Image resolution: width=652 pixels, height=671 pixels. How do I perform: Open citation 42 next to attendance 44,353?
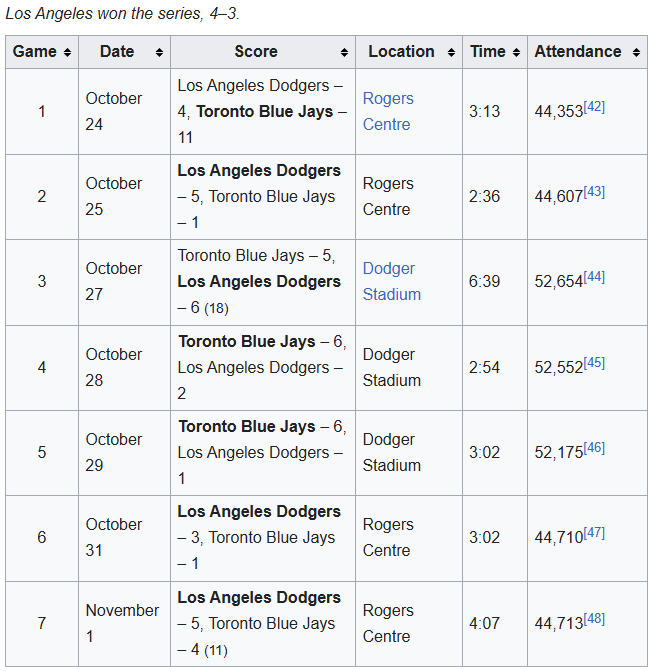pyautogui.click(x=594, y=106)
